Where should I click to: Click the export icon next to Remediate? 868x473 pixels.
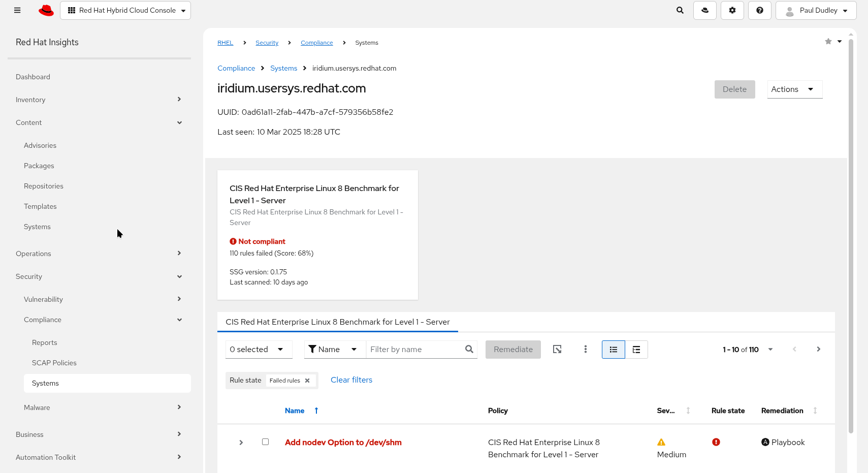pyautogui.click(x=557, y=349)
